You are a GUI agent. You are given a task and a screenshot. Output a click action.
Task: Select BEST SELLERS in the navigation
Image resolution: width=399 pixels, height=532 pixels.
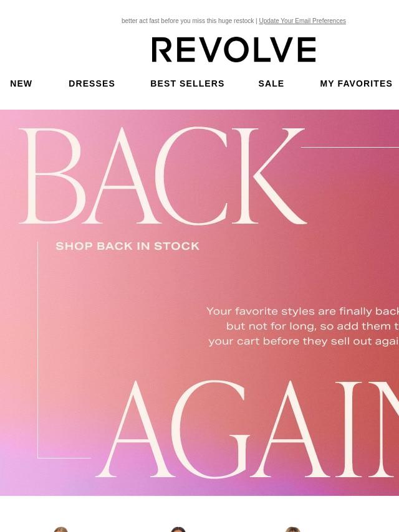tap(187, 83)
